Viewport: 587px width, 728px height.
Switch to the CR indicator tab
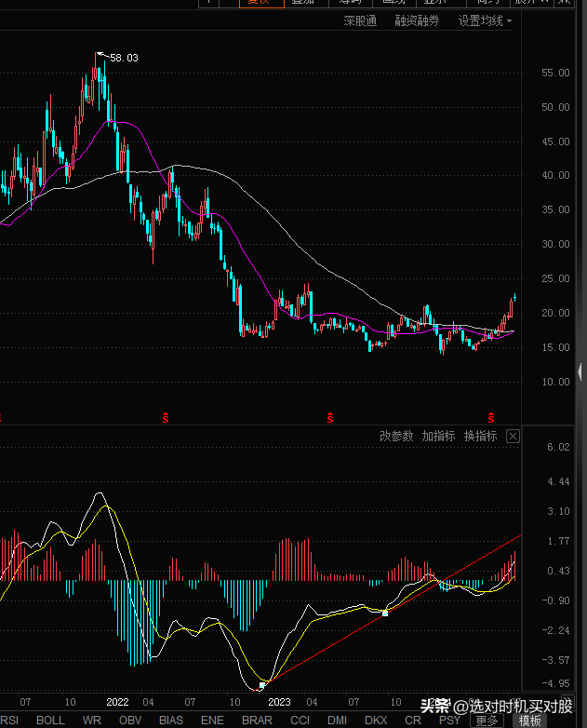click(x=413, y=721)
